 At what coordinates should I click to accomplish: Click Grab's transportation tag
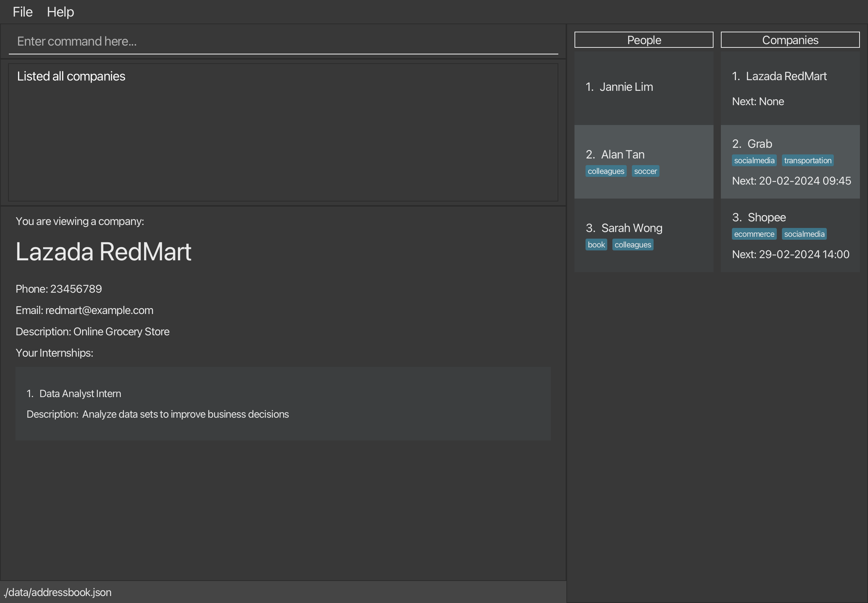pos(807,161)
